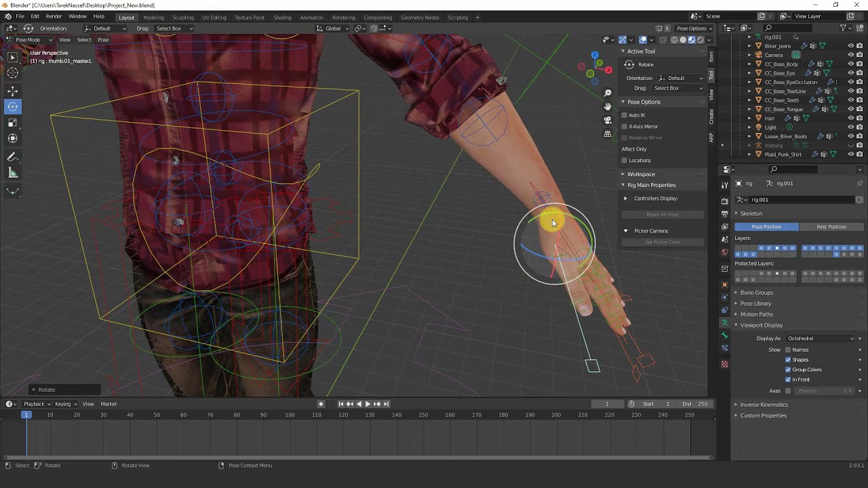Open the Global transform orientation dropdown
Viewport: 868px width, 488px height.
coord(333,28)
